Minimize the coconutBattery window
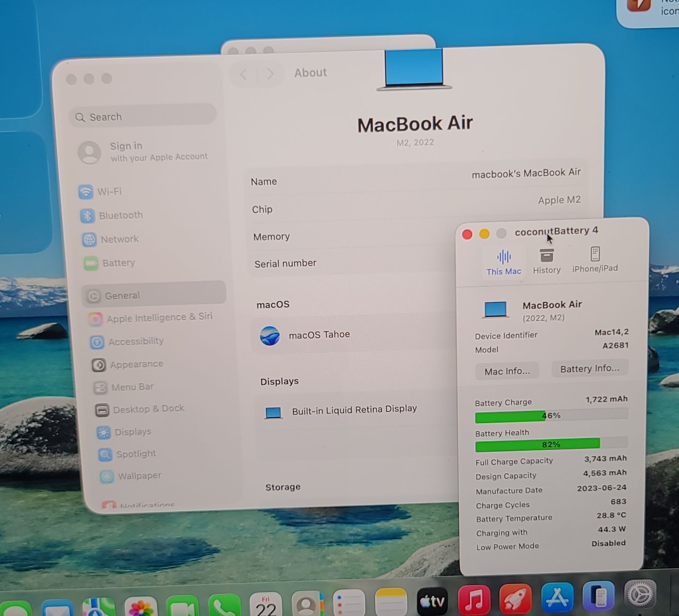This screenshot has height=616, width=679. [484, 234]
